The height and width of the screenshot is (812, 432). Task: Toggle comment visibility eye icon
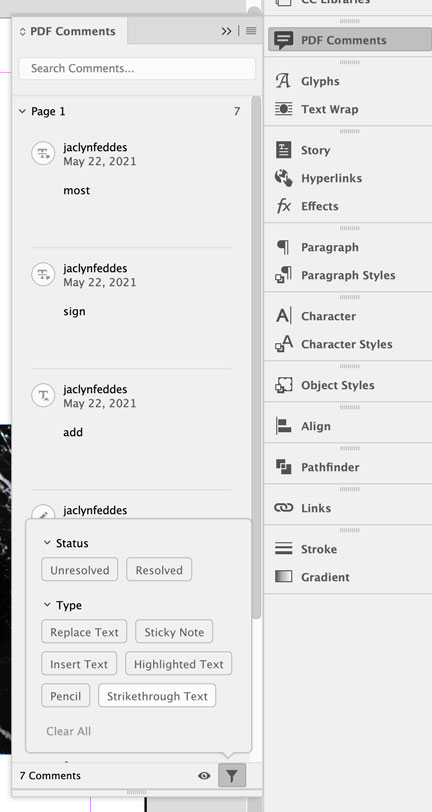pyautogui.click(x=204, y=776)
